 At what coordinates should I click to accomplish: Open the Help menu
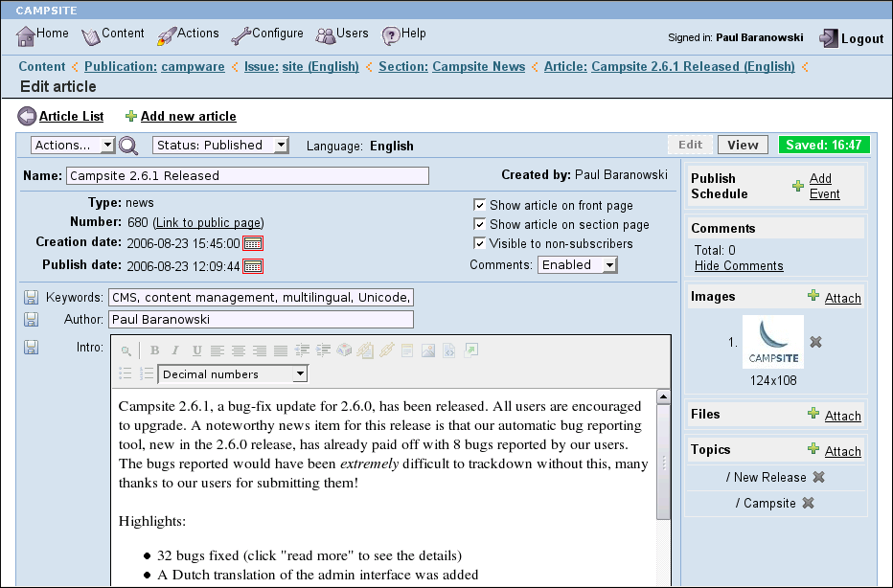(414, 33)
